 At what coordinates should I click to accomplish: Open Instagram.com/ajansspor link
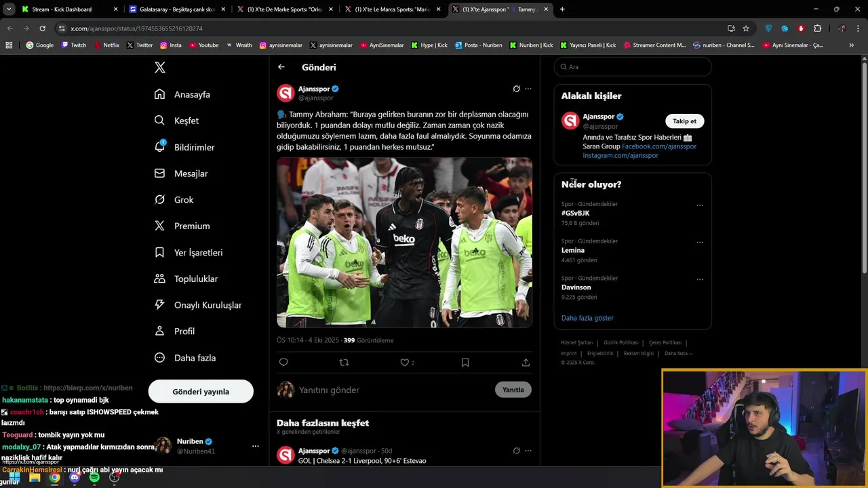[x=620, y=155]
